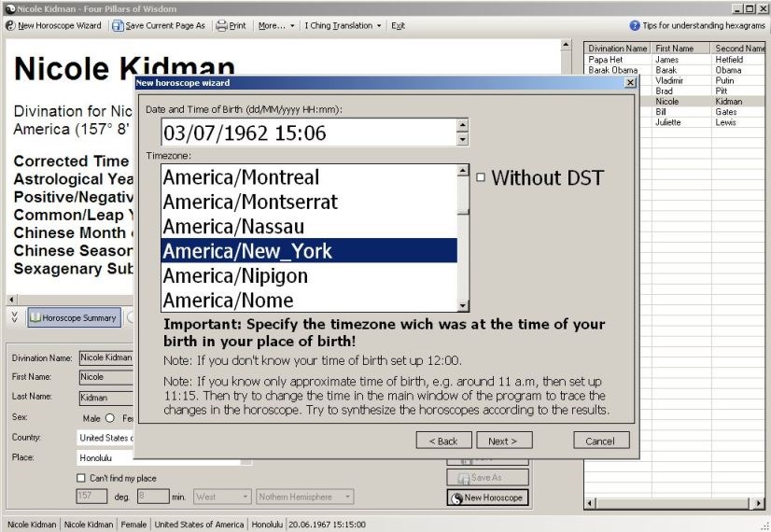Increase birth date with spinner up arrow
The height and width of the screenshot is (532, 771).
tap(462, 125)
